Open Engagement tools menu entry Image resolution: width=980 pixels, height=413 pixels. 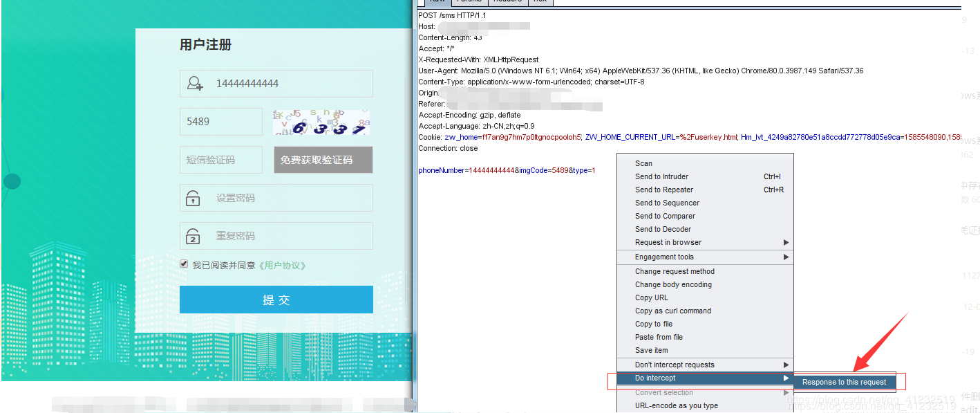705,257
